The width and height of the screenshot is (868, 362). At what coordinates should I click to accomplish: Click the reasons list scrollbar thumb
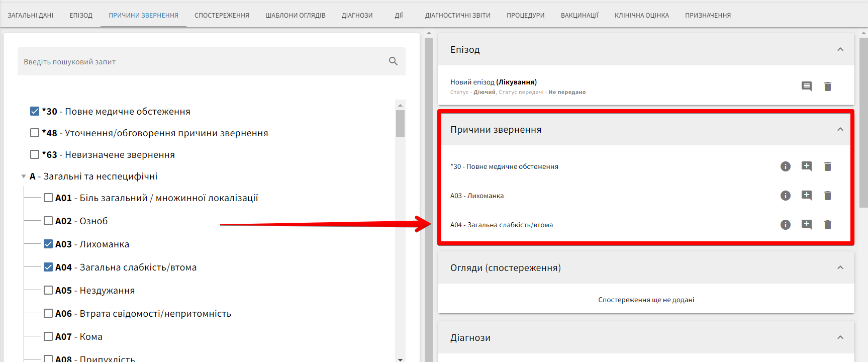pos(400,123)
